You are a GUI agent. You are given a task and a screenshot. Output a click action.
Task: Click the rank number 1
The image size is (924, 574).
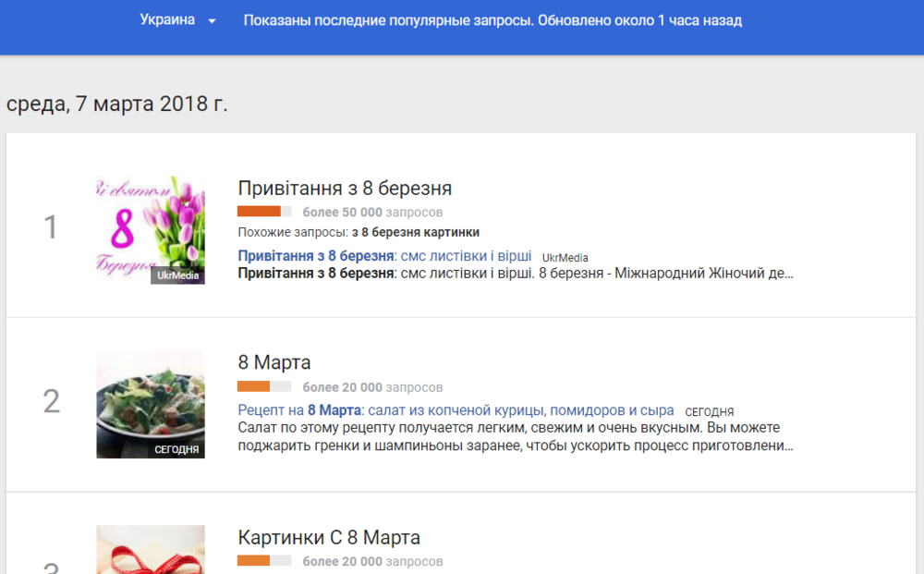pos(51,227)
